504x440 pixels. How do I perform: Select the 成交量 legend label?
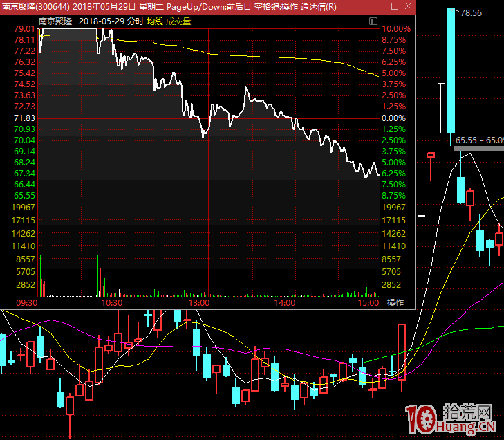point(178,21)
